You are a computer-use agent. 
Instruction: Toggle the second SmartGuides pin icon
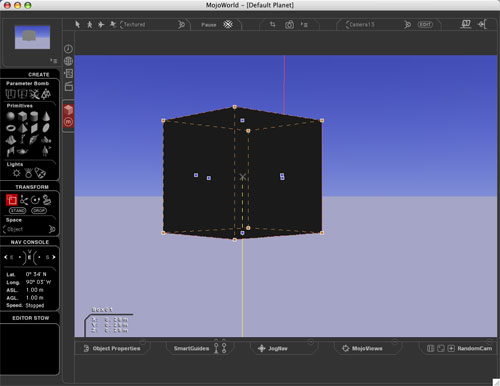[x=224, y=348]
